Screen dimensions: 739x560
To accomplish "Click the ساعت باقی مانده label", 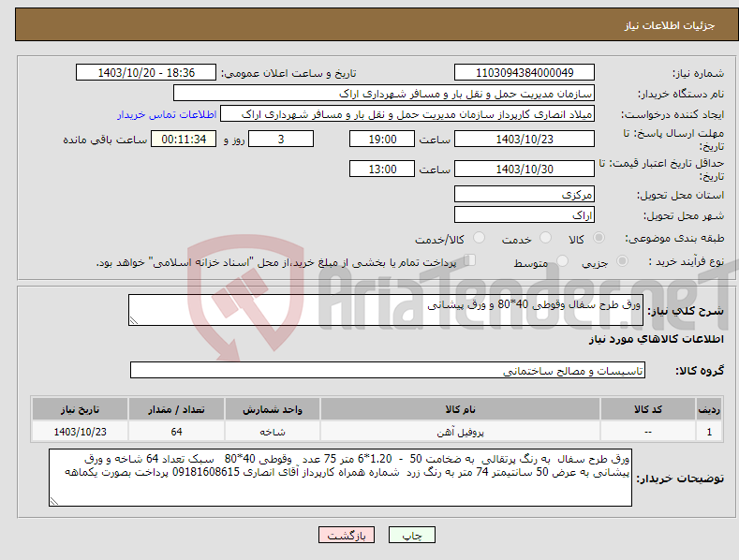I will (105, 140).
